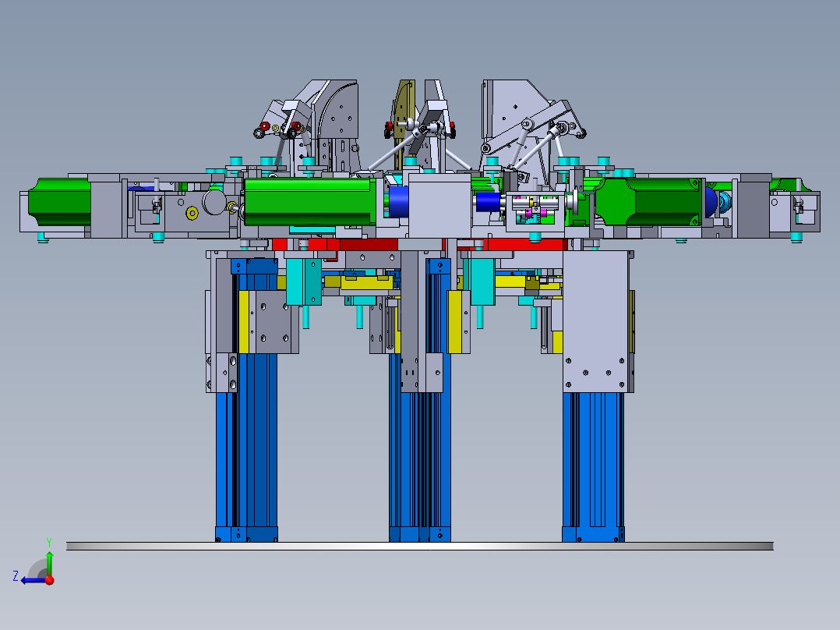This screenshot has height=630, width=840.
Task: Click the red X axis ball on the triad
Action: coord(50,580)
